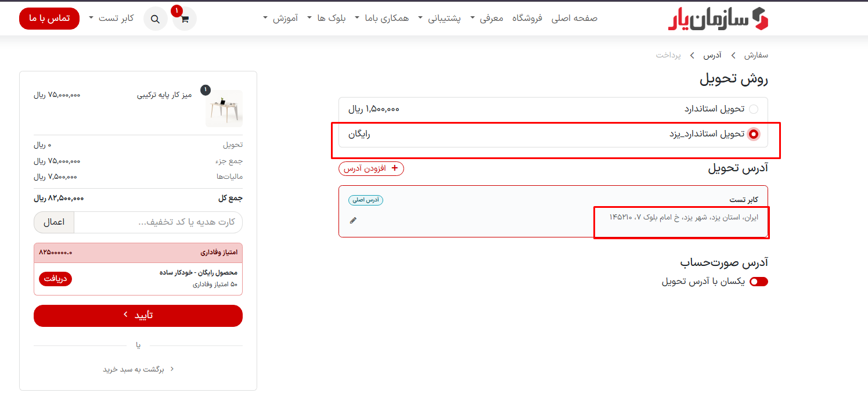Screen dimensions: 868x407
Task: Click the مالیات‌ها ۷,۵۰۰,۰۰۰ ریال value
Action: point(55,177)
